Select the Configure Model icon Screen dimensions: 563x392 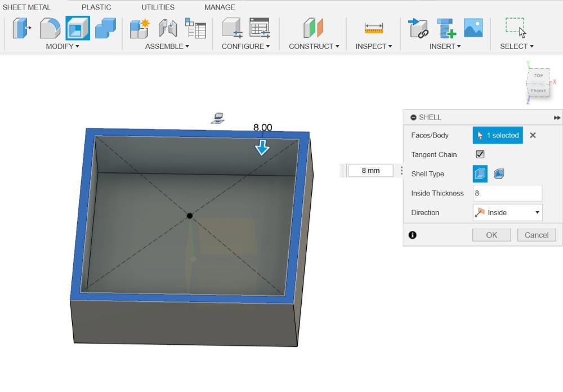[232, 28]
